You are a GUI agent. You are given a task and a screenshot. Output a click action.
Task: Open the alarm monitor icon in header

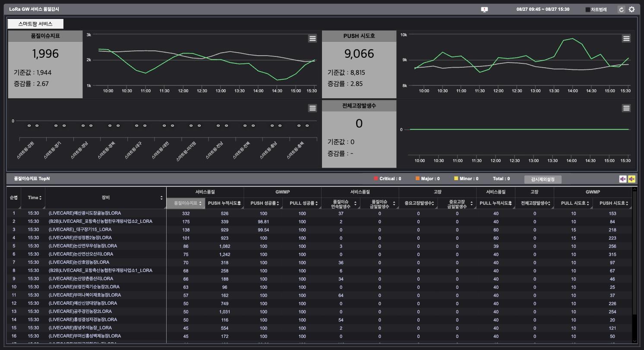click(484, 9)
